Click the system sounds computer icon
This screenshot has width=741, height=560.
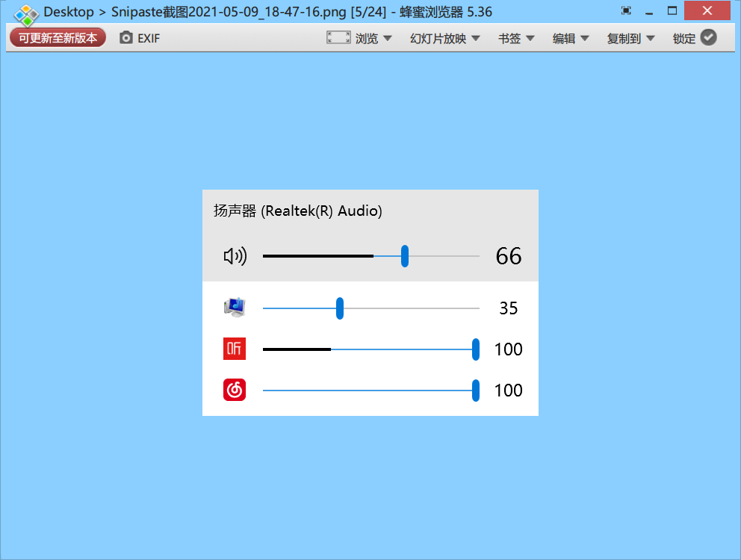tap(235, 308)
